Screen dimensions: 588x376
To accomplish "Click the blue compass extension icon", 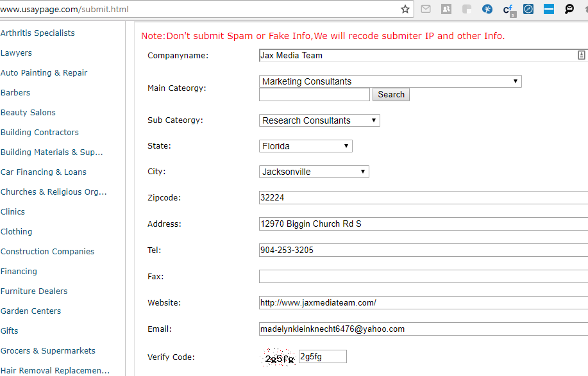I will point(528,9).
